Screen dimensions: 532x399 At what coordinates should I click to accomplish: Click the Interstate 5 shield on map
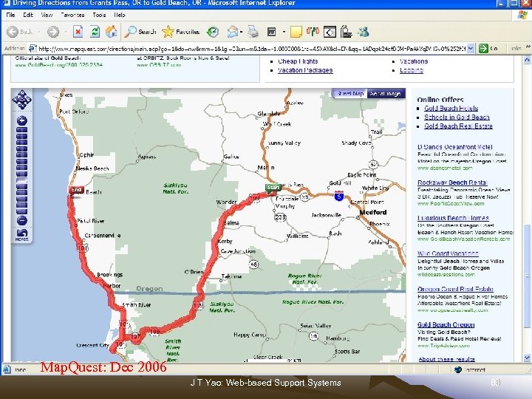point(339,195)
